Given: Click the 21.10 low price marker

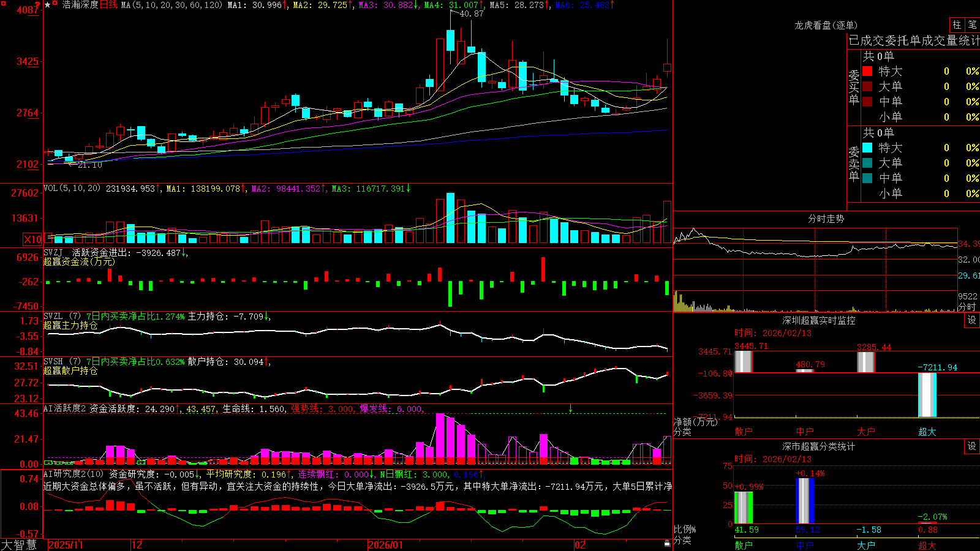Looking at the screenshot, I should 90,165.
